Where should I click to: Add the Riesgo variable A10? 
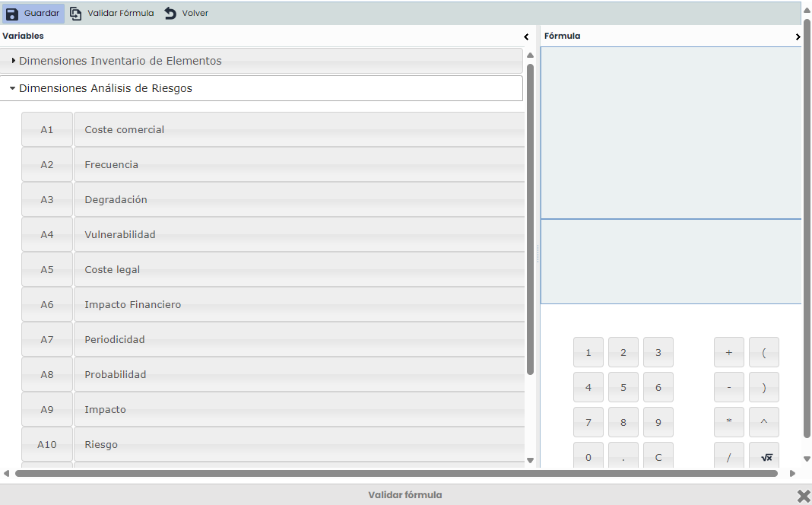47,445
